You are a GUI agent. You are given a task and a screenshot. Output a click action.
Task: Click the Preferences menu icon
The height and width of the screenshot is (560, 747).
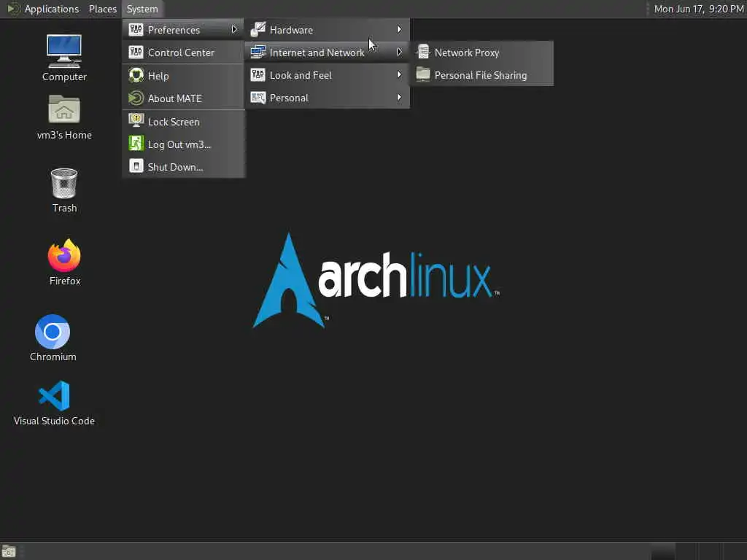[x=136, y=29]
